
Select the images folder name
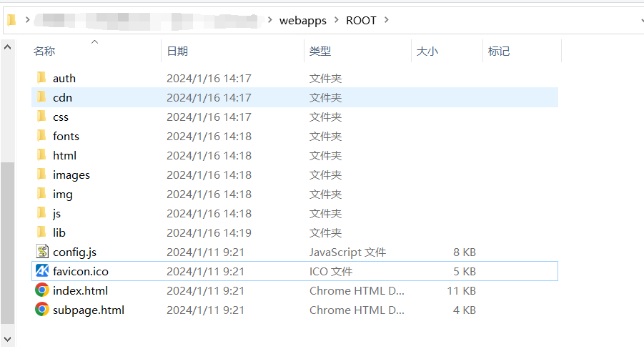coord(71,174)
